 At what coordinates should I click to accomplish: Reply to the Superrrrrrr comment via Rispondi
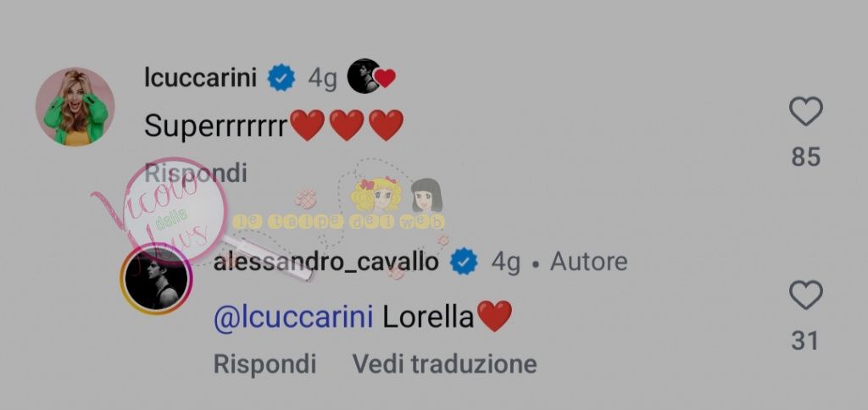(x=196, y=174)
